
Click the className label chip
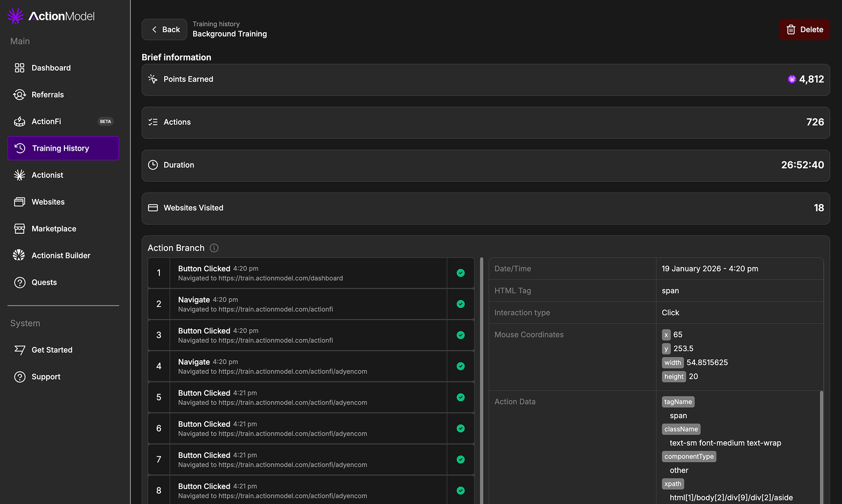681,429
